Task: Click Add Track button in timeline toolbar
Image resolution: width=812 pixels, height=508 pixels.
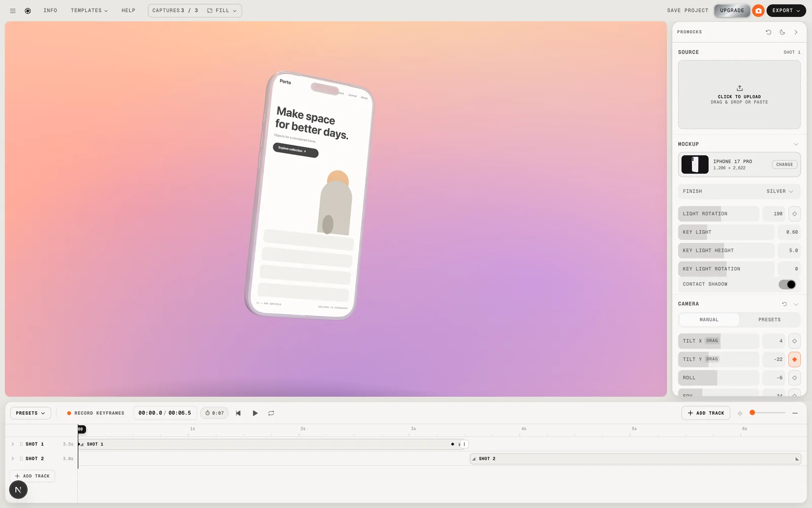Action: pyautogui.click(x=706, y=413)
